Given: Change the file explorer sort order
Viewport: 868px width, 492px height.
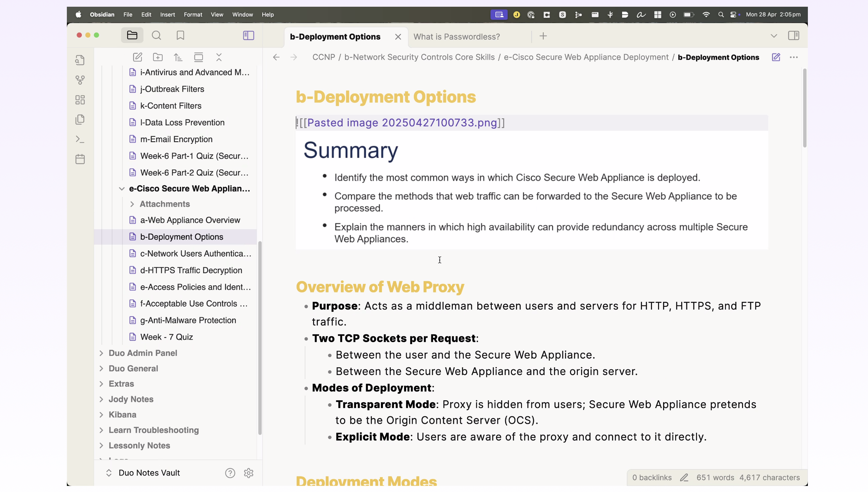Looking at the screenshot, I should (178, 57).
